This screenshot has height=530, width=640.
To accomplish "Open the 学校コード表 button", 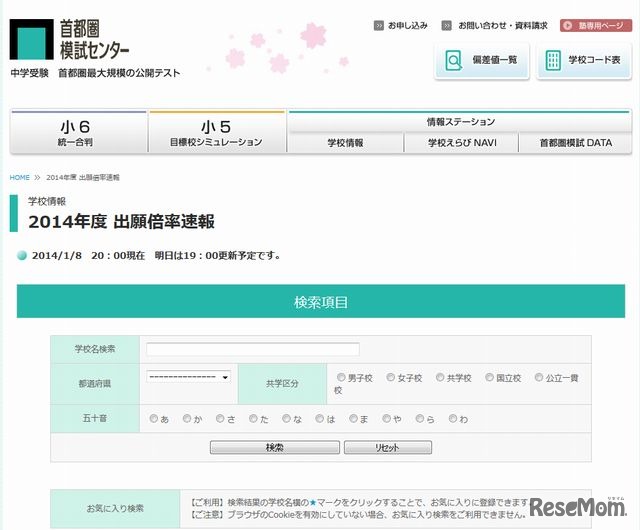I will pos(584,61).
